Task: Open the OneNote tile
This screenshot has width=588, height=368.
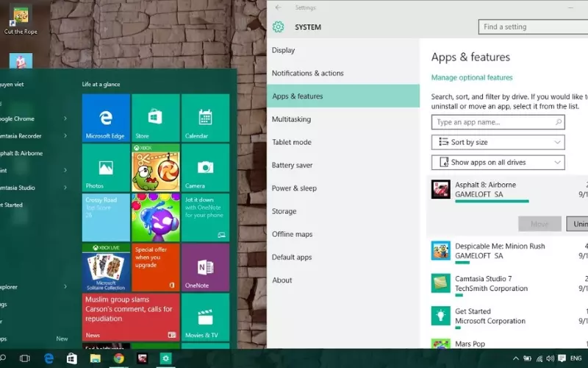Action: click(x=206, y=267)
